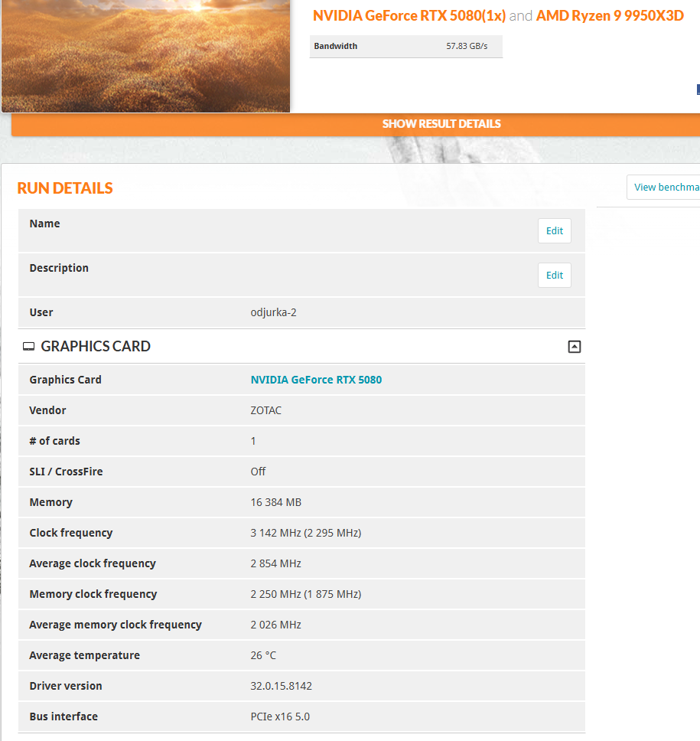Viewport: 700px width, 741px height.
Task: Select the user name odjurka-2
Action: 273,312
